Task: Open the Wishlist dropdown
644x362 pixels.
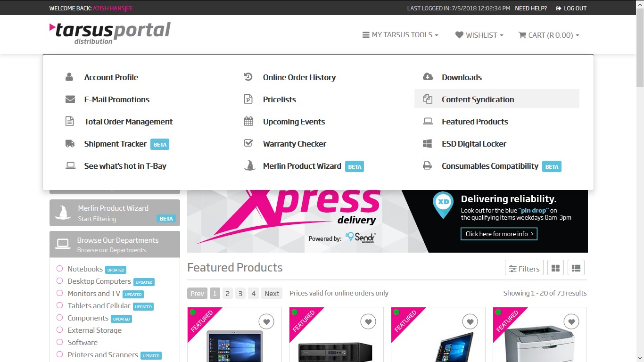Action: point(479,35)
